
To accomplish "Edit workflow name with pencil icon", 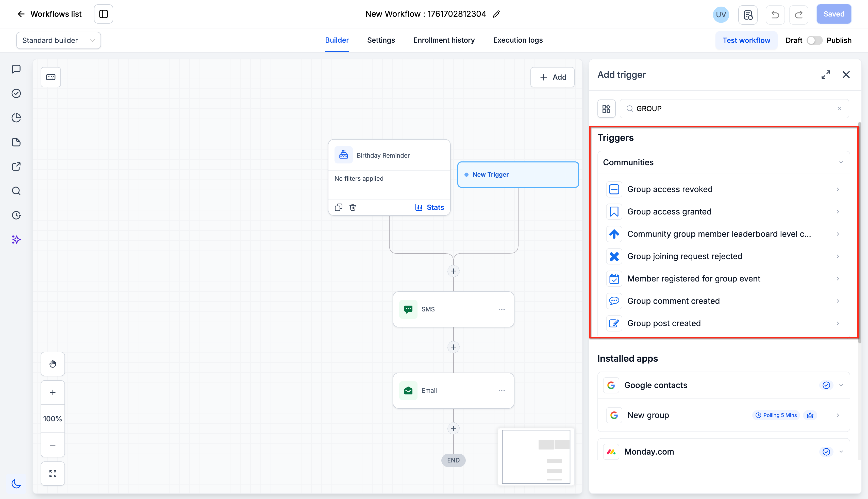I will [496, 14].
